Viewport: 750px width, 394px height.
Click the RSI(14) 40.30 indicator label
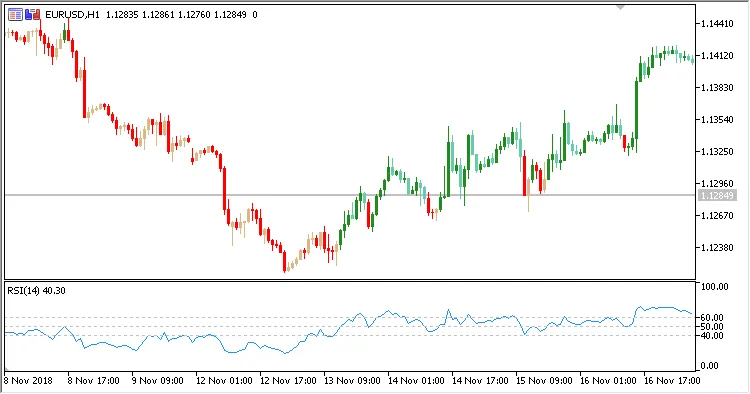pos(36,291)
